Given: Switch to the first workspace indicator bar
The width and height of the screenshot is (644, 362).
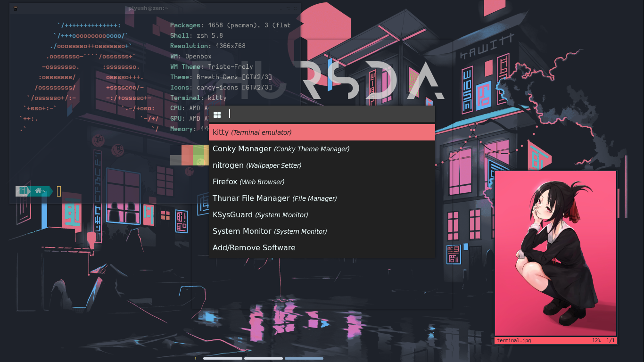Looking at the screenshot, I should tap(223, 359).
